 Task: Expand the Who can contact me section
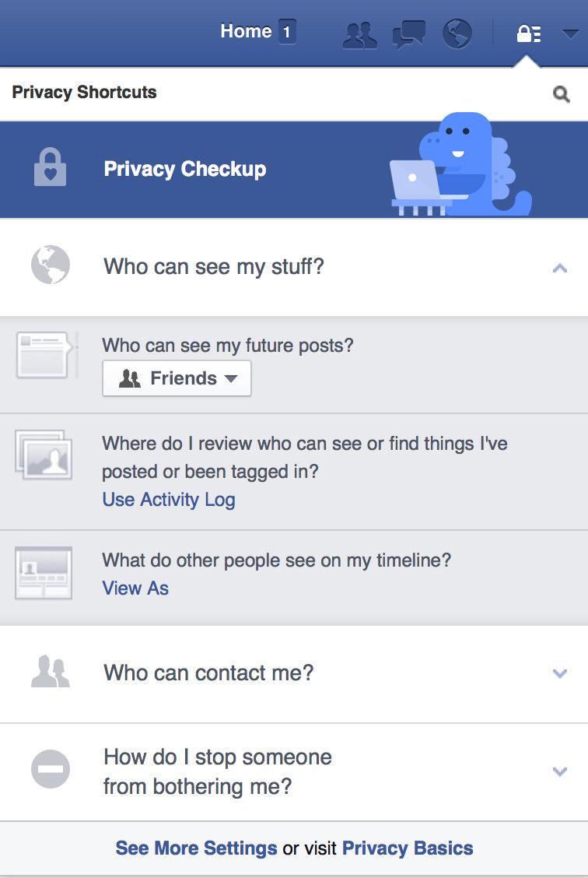559,673
